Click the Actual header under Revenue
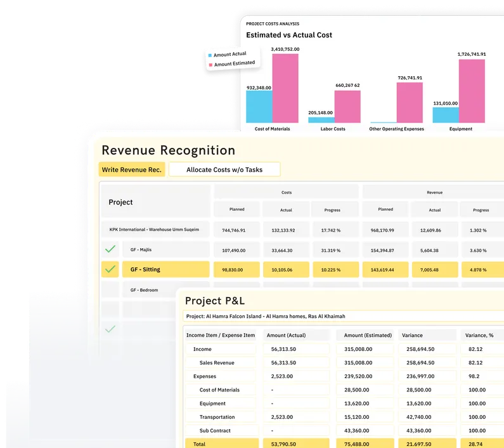This screenshot has height=448, width=504. coord(434,210)
